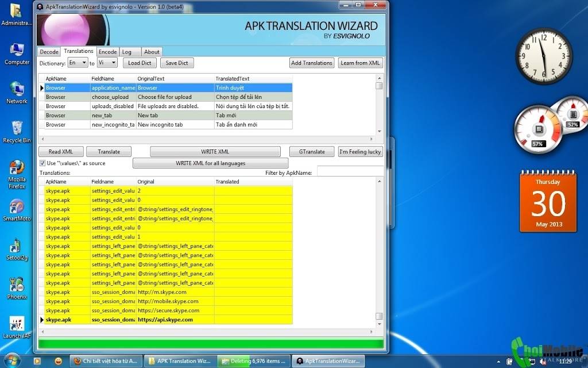Screen dimensions: 588x368
Task: Open the SmartMoto desktop shortcut
Action: (x=17, y=210)
